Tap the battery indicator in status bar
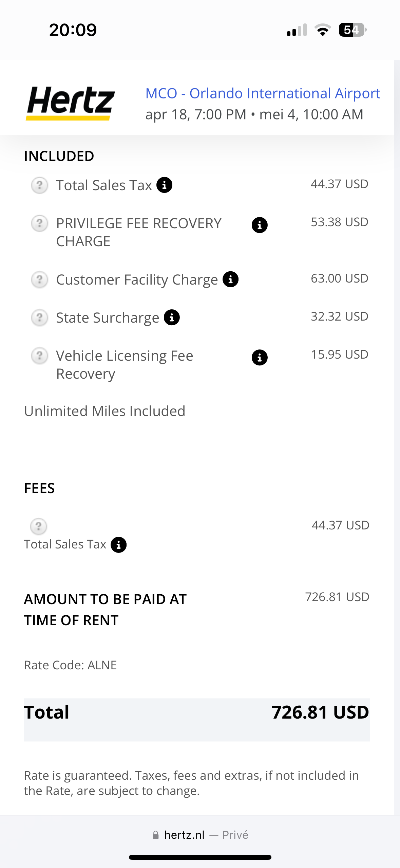 pos(352,30)
